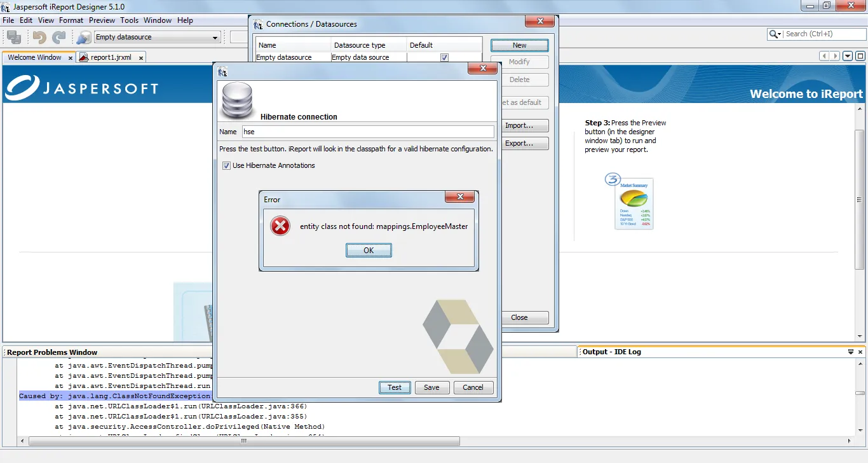Maximize the editor window with square icon
The height and width of the screenshot is (463, 868).
860,56
